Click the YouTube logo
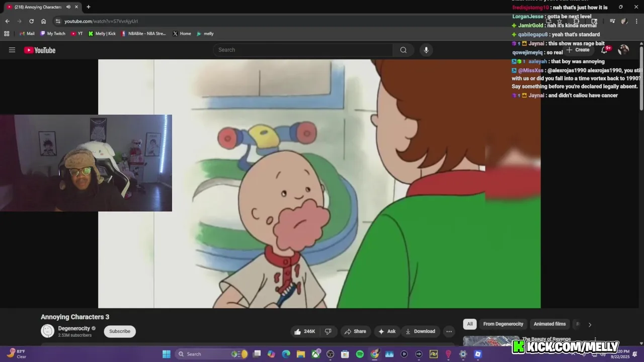Image resolution: width=644 pixels, height=362 pixels. tap(40, 50)
